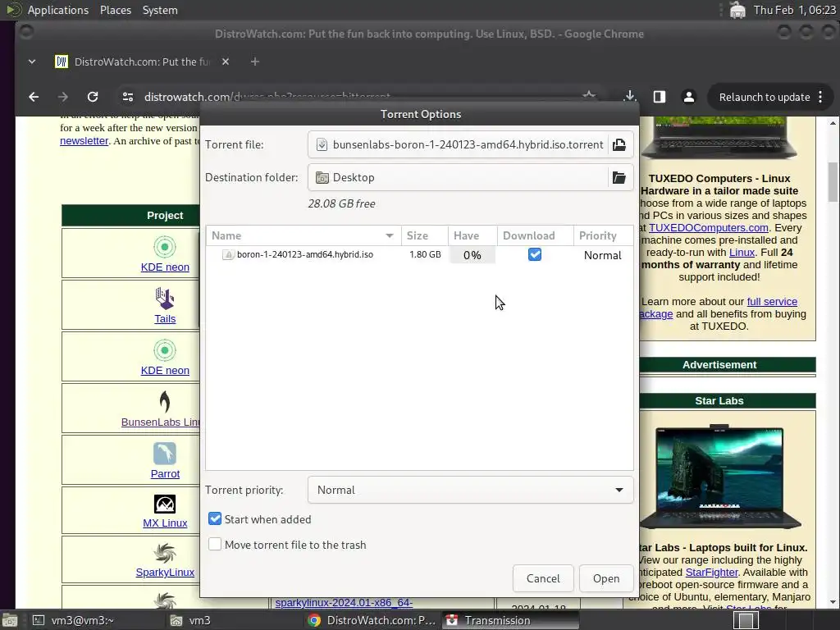
Task: Open Chrome profile icon
Action: (x=689, y=97)
